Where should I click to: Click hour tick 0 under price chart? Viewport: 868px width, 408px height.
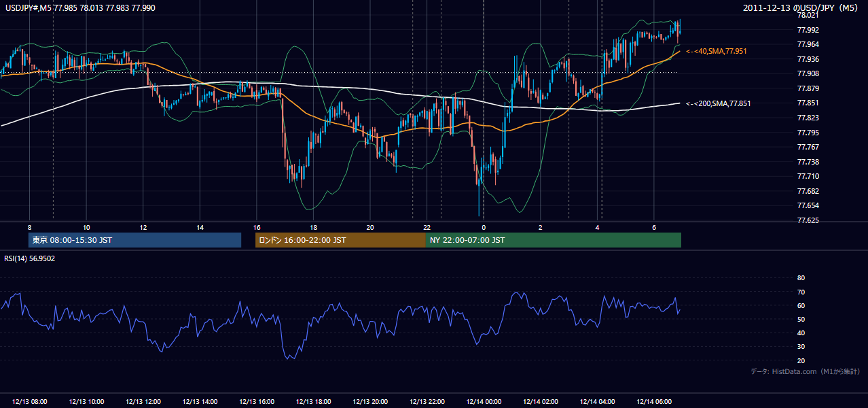coord(484,227)
